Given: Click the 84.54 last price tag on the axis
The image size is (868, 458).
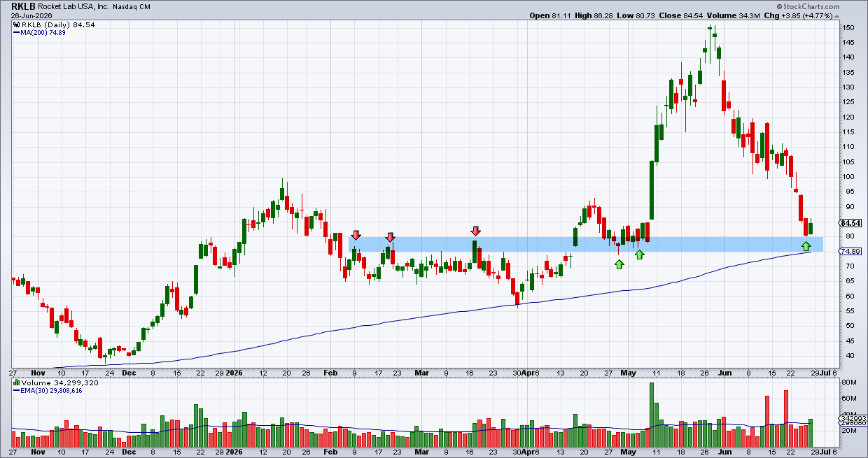Looking at the screenshot, I should [850, 223].
